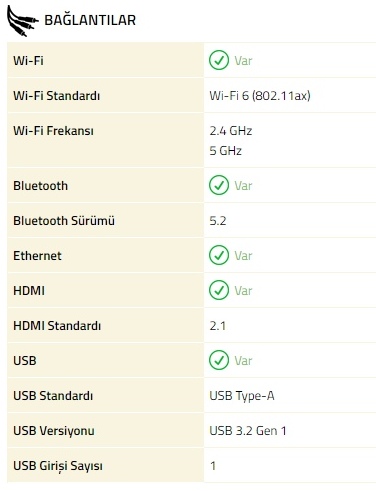Click the green checkmark in Bluetooth row

point(219,185)
